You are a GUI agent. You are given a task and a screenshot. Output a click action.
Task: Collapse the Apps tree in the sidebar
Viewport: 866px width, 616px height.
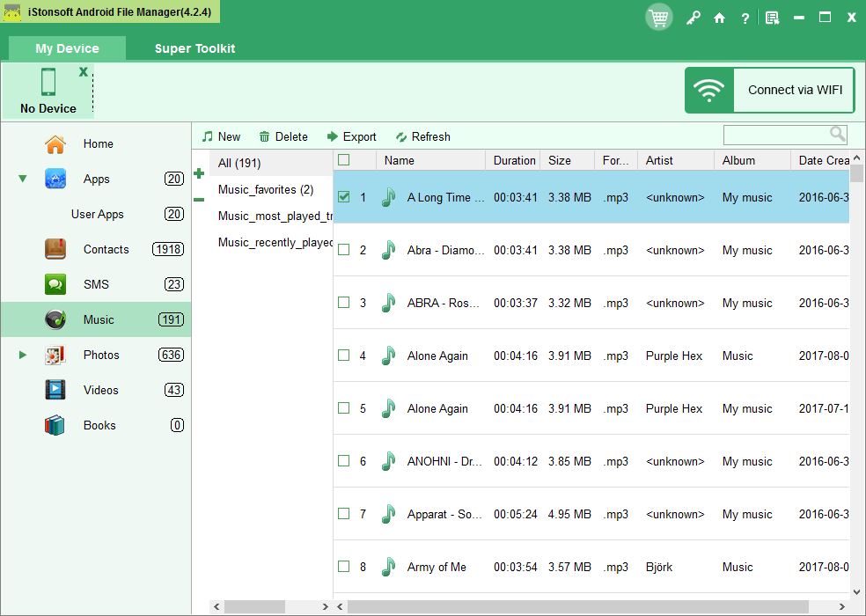[x=21, y=179]
